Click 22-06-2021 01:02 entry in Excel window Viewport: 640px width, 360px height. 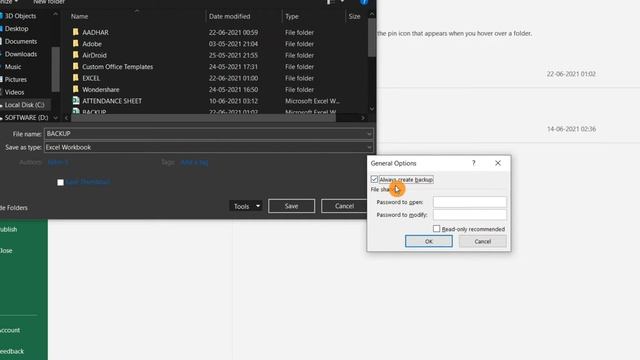pyautogui.click(x=571, y=74)
